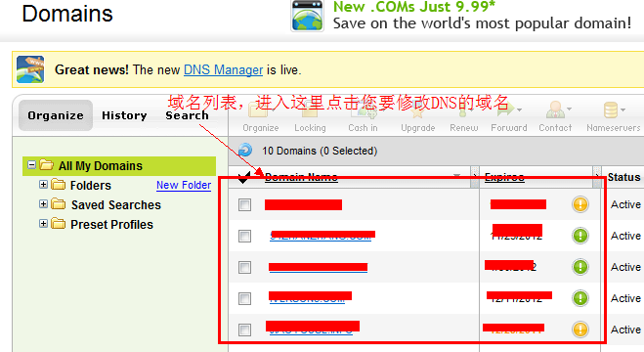The image size is (644, 352).
Task: Check the second domain row checkbox
Action: coord(244,236)
